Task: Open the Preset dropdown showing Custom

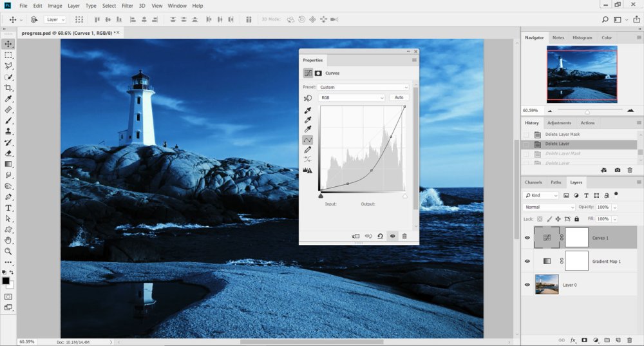Action: tap(363, 87)
